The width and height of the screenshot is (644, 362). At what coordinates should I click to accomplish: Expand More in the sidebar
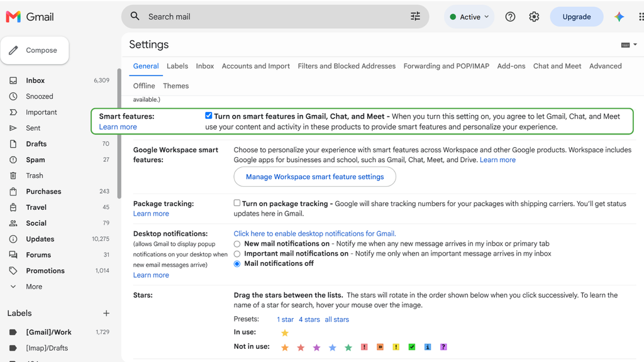click(x=34, y=287)
